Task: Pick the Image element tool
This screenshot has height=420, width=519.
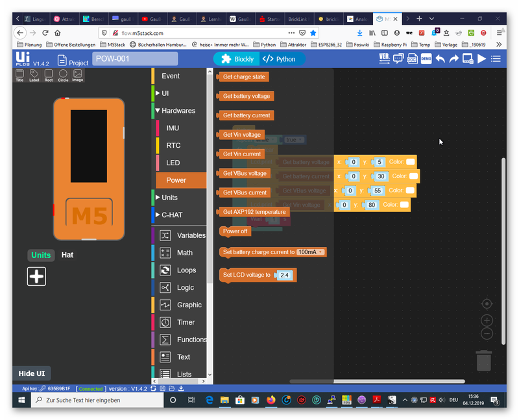Action: click(77, 75)
